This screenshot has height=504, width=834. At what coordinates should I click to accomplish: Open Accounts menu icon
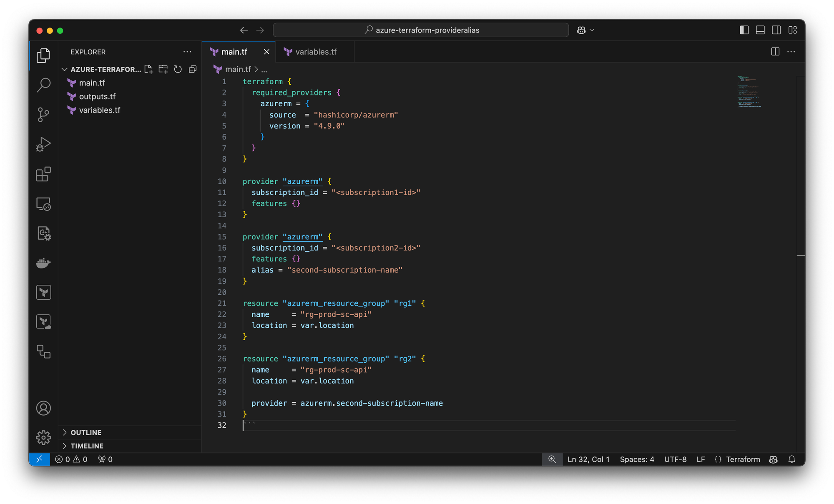pos(43,408)
